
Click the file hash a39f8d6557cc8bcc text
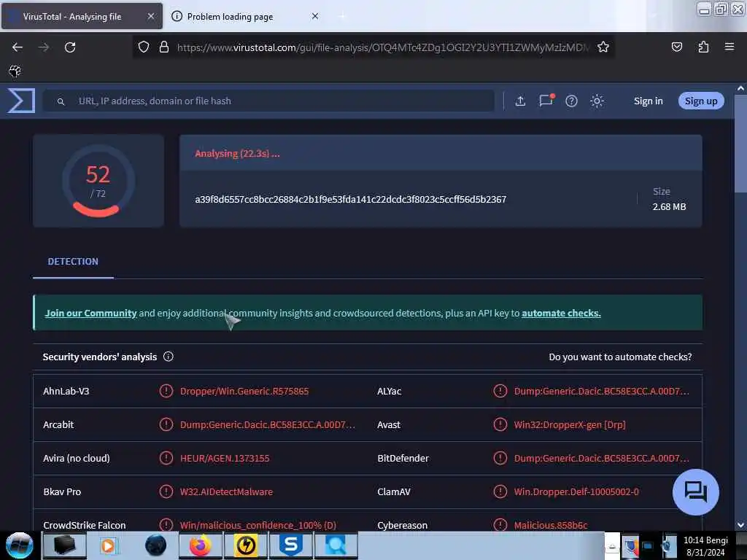350,199
